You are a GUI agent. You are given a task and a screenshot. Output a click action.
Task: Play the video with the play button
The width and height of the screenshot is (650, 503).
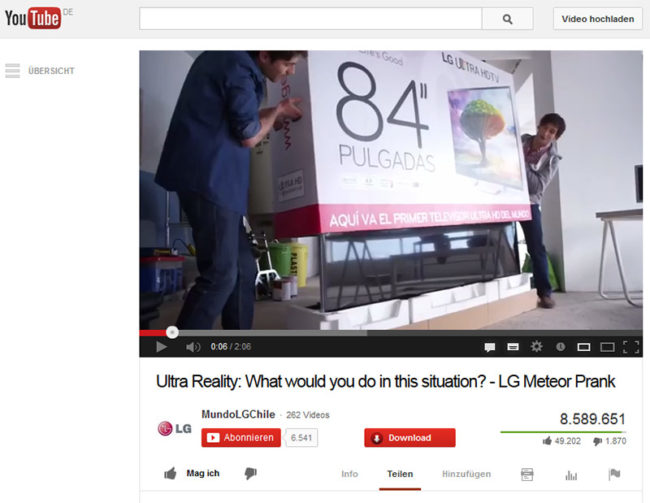click(161, 347)
